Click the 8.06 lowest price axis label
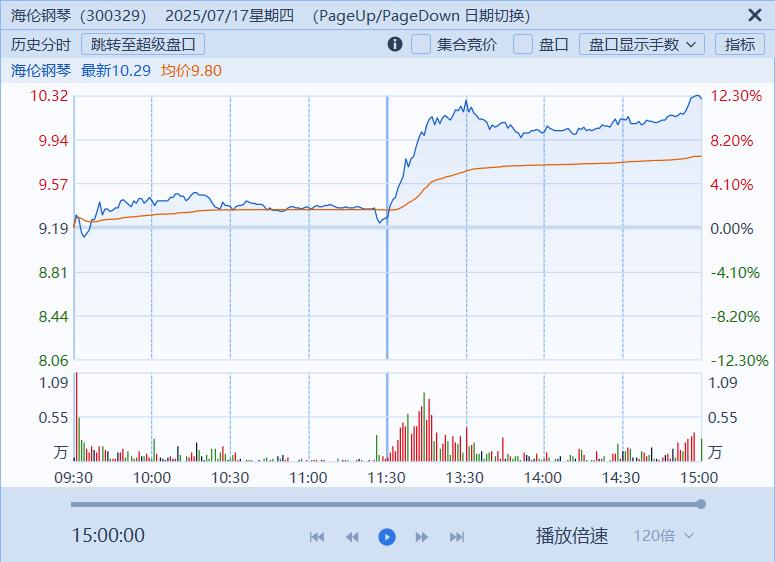 53,360
